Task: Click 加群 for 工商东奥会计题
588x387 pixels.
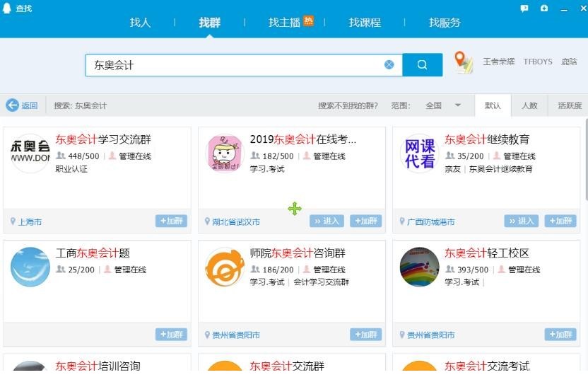Action: [x=171, y=335]
